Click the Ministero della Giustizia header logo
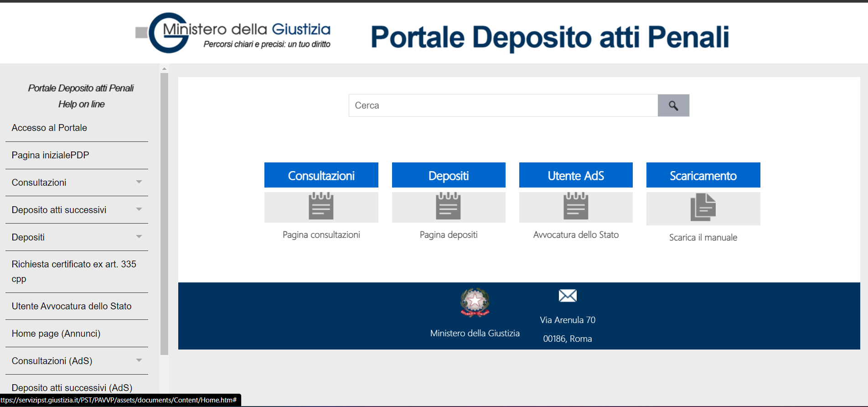The height and width of the screenshot is (407, 868). [x=233, y=33]
